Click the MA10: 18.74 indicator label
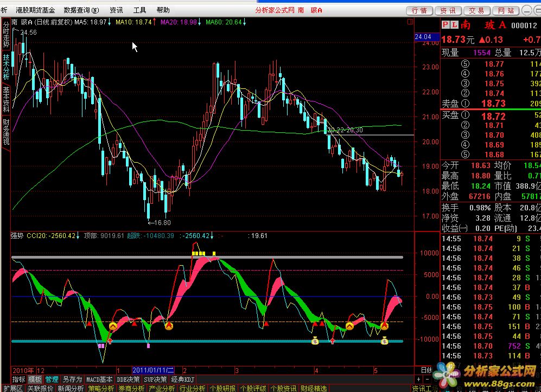541x392 pixels. [x=136, y=22]
